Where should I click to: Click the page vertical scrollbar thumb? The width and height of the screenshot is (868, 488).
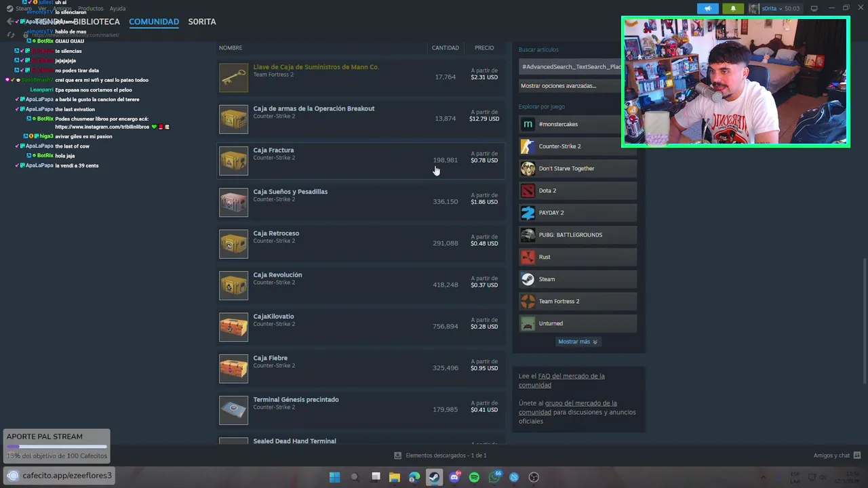click(864, 321)
